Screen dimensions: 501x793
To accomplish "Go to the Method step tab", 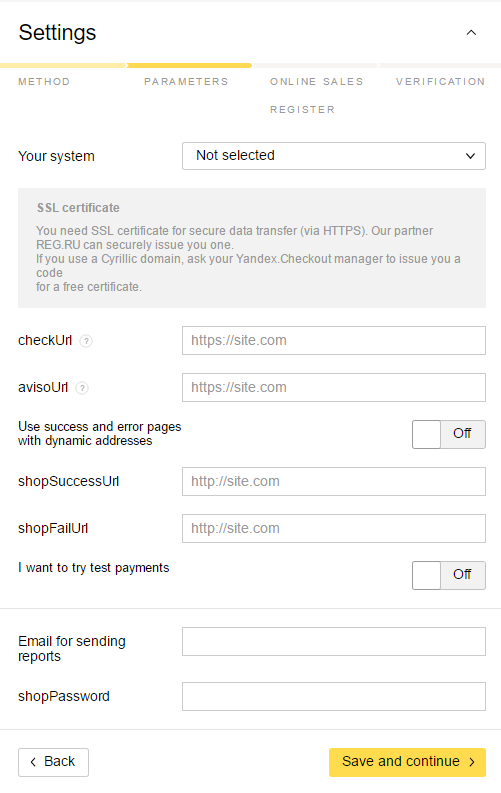I will [x=44, y=81].
